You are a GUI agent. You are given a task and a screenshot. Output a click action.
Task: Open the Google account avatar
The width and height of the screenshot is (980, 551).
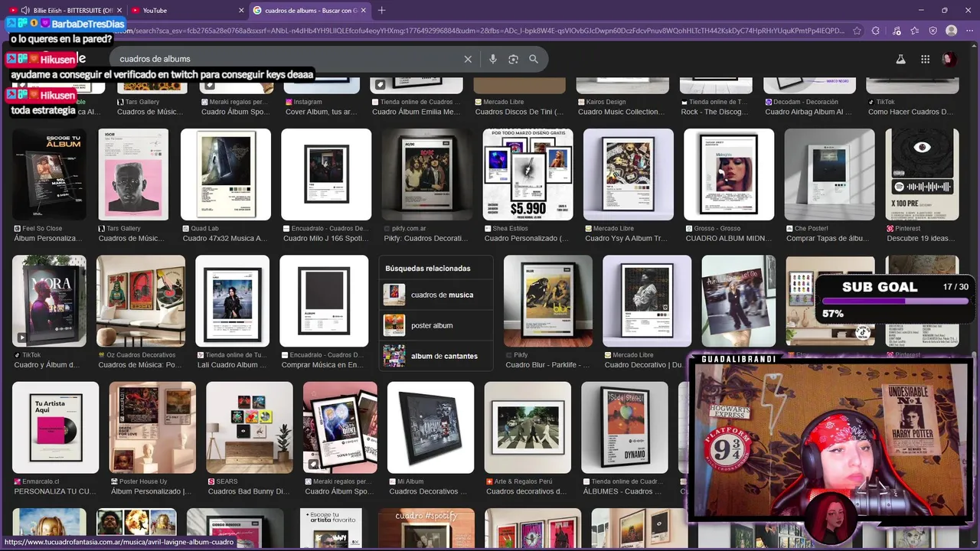point(949,59)
